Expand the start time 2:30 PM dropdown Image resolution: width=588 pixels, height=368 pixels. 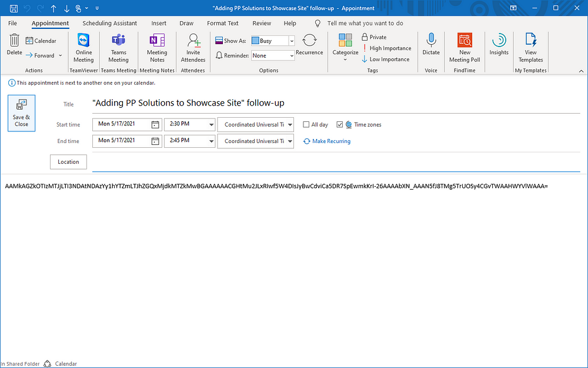pyautogui.click(x=211, y=125)
